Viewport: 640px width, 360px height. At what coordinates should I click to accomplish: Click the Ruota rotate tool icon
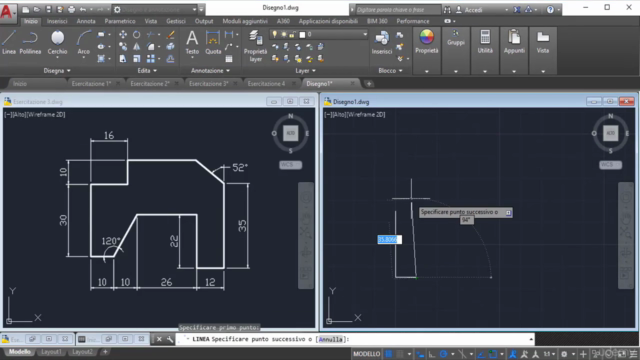click(x=136, y=35)
